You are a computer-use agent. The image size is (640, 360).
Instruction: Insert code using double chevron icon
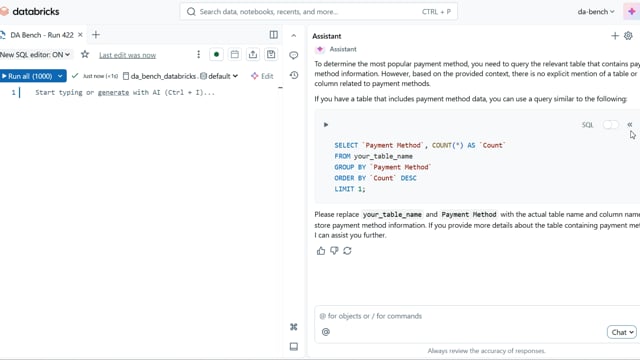point(629,124)
